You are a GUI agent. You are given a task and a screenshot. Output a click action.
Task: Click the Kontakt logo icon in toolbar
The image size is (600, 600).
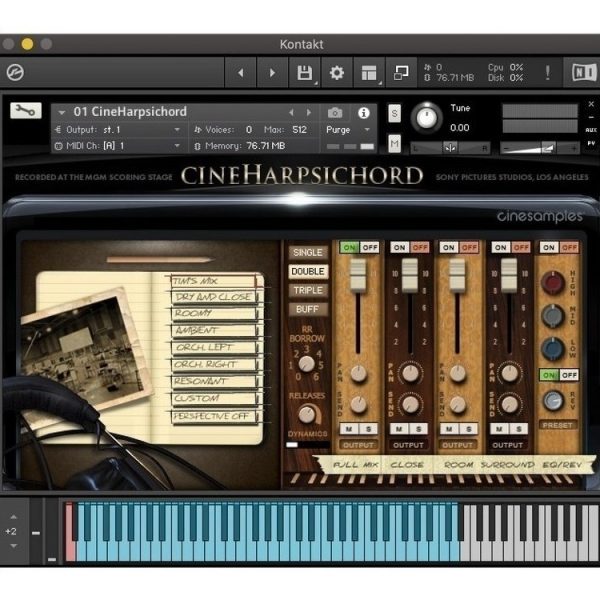[15, 72]
